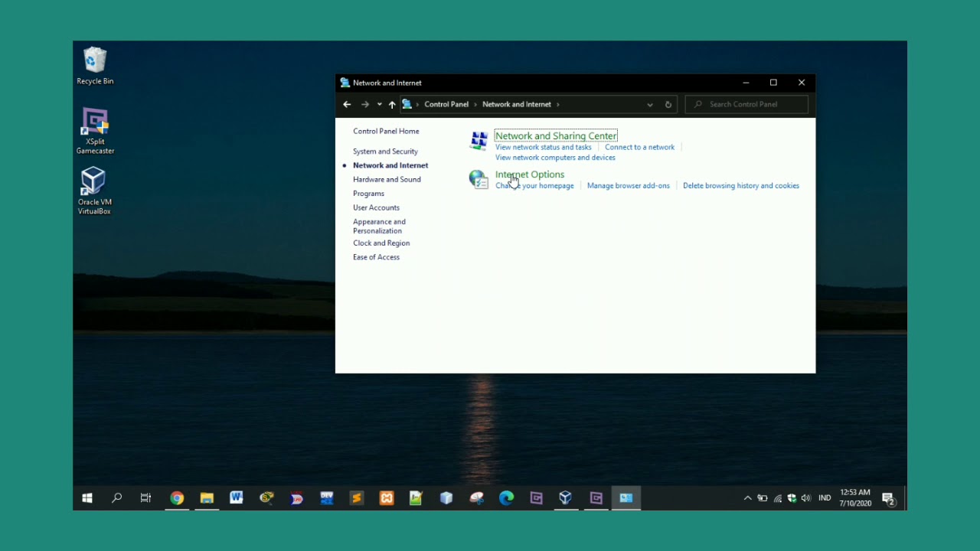Viewport: 980px width, 551px height.
Task: Click Delete browsing history and cookies
Action: 741,185
